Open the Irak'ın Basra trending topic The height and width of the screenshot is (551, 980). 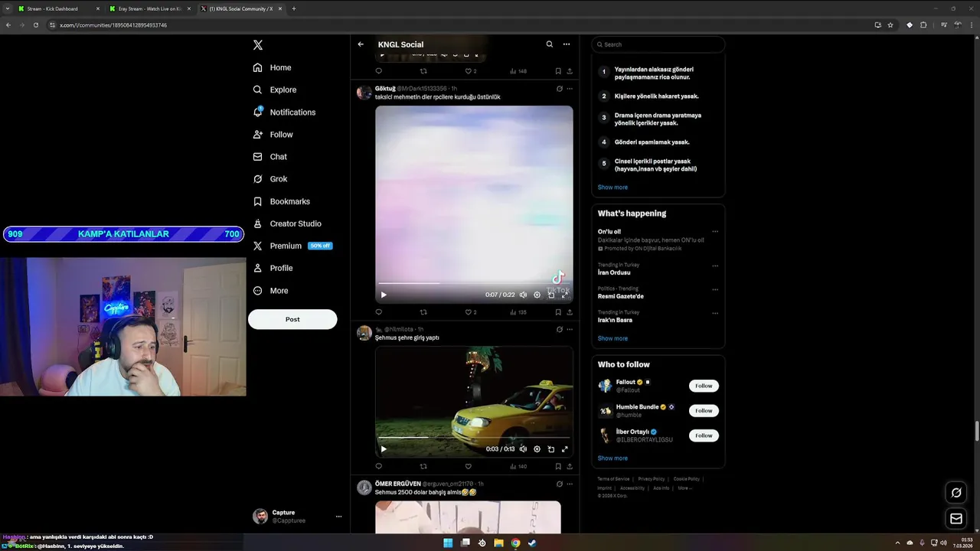(615, 320)
